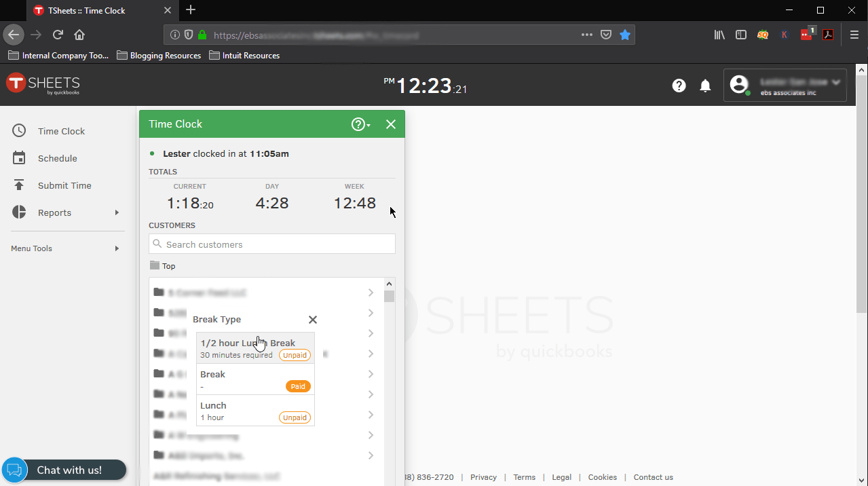This screenshot has height=486, width=868.
Task: Select the 1 hour Lunch option
Action: click(x=255, y=411)
